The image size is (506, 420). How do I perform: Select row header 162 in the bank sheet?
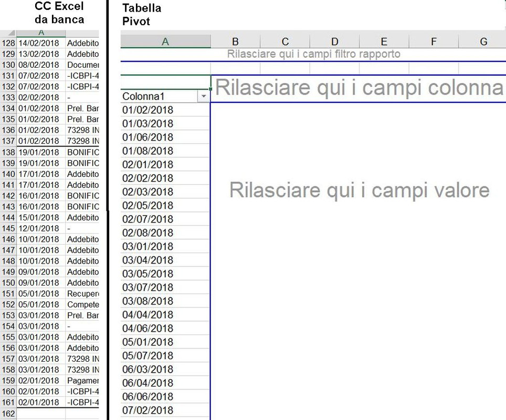coord(8,414)
